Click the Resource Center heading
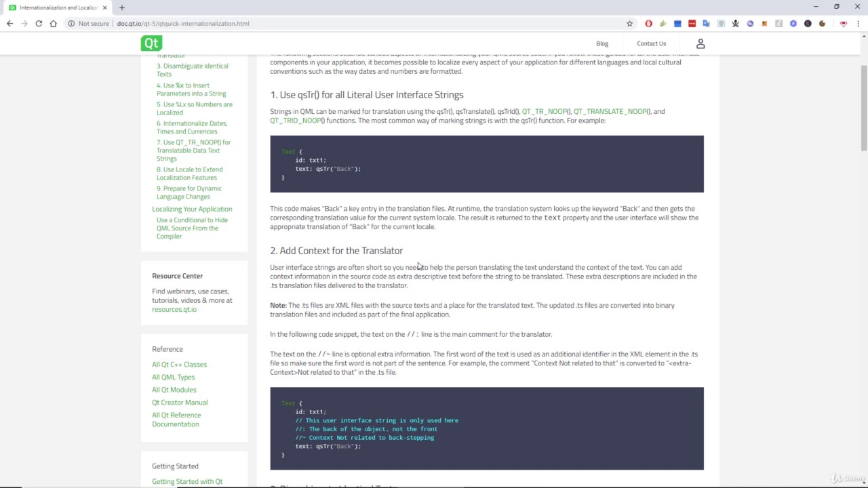The width and height of the screenshot is (868, 488). click(177, 276)
